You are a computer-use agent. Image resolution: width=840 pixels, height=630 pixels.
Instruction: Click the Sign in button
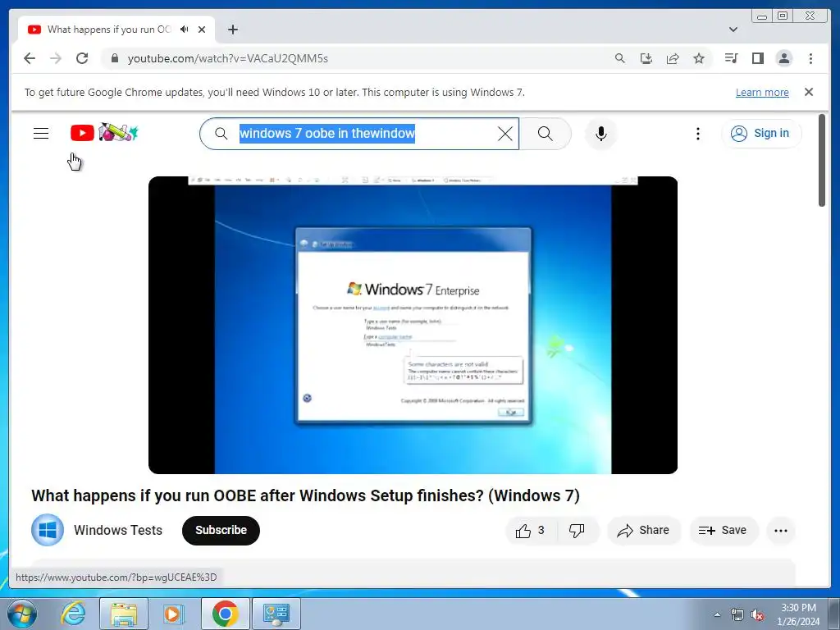[x=761, y=134]
